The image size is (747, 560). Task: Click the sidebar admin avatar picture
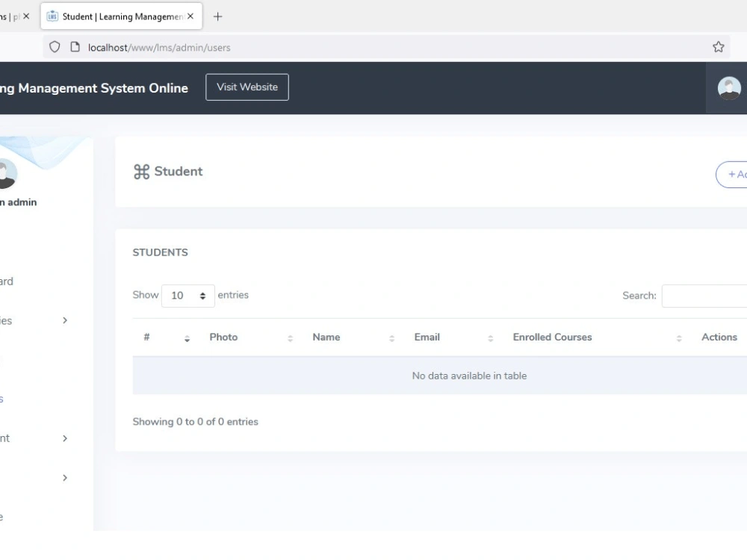coord(7,173)
